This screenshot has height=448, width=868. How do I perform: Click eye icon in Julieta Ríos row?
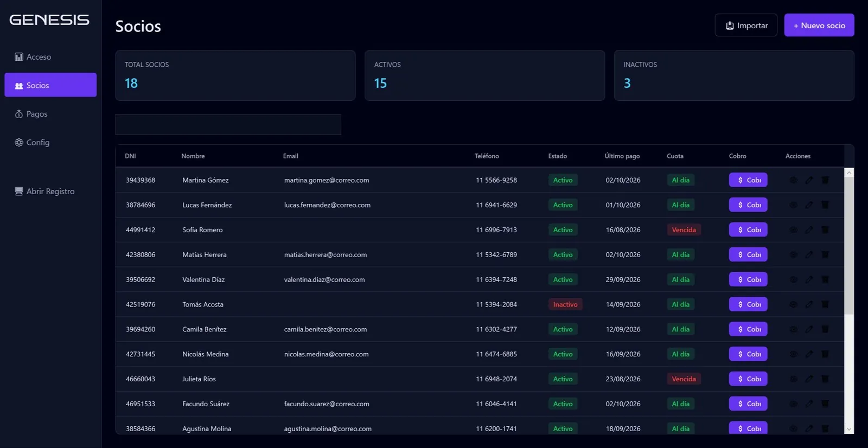793,379
